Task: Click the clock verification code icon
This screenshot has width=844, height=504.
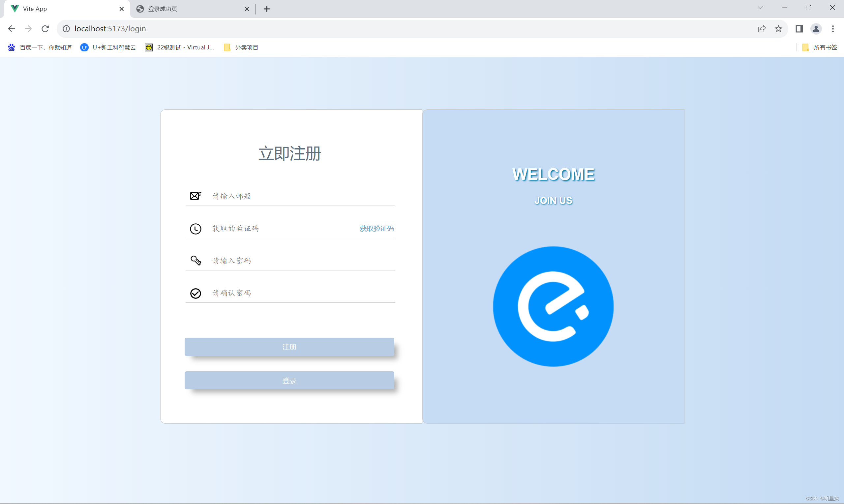Action: [196, 229]
